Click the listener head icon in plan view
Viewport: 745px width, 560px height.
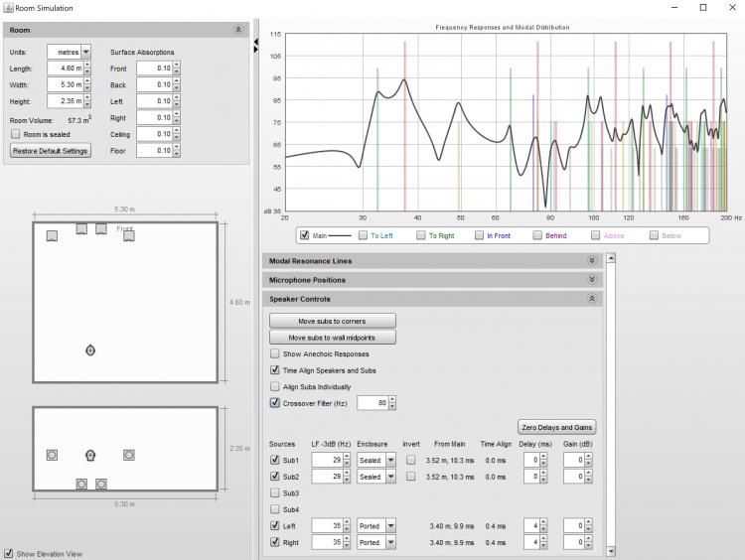pyautogui.click(x=90, y=350)
